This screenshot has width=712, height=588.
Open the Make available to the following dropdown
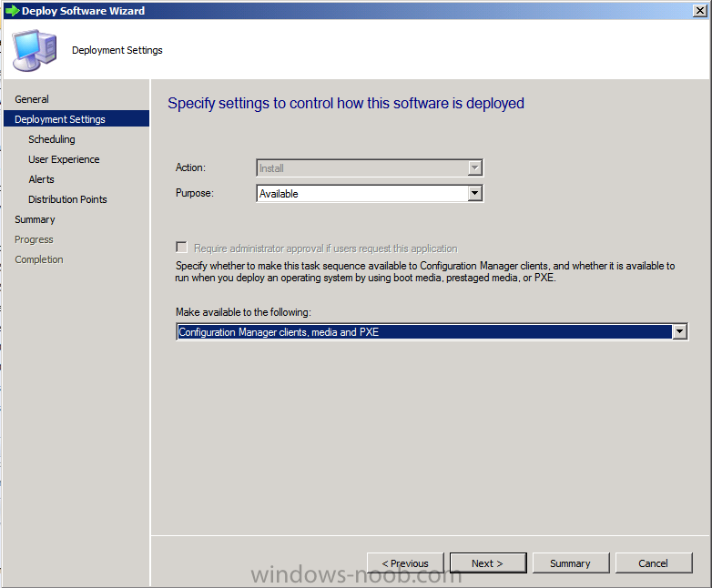click(678, 332)
